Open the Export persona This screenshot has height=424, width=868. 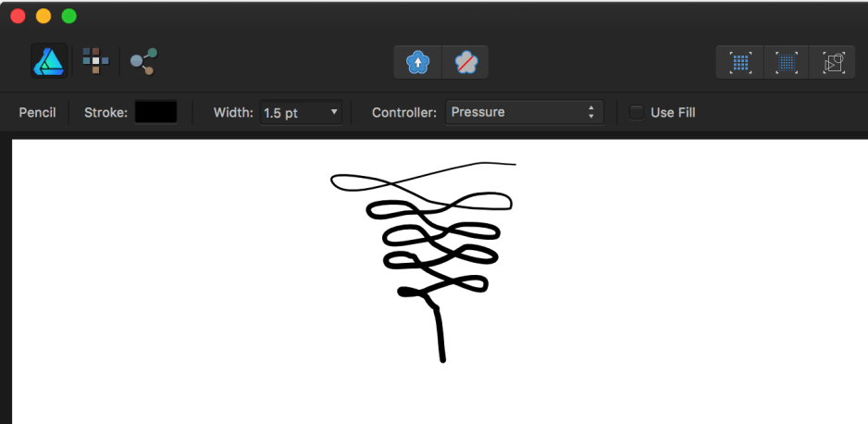click(x=143, y=62)
